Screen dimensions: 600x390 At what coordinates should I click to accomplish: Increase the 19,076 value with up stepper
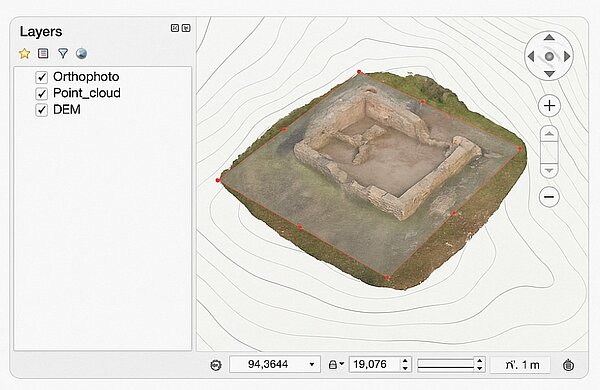pos(405,361)
